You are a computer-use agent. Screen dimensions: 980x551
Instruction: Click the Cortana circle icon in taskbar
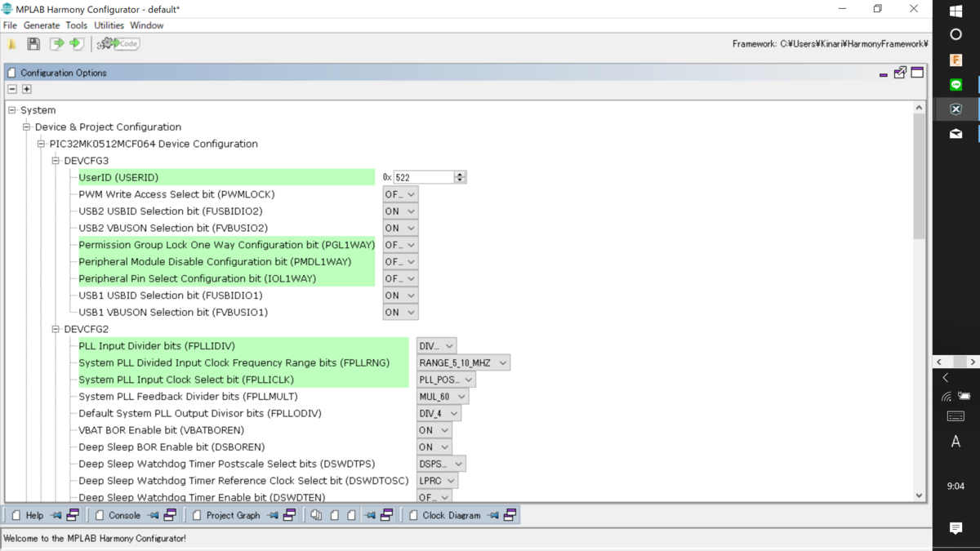[956, 35]
